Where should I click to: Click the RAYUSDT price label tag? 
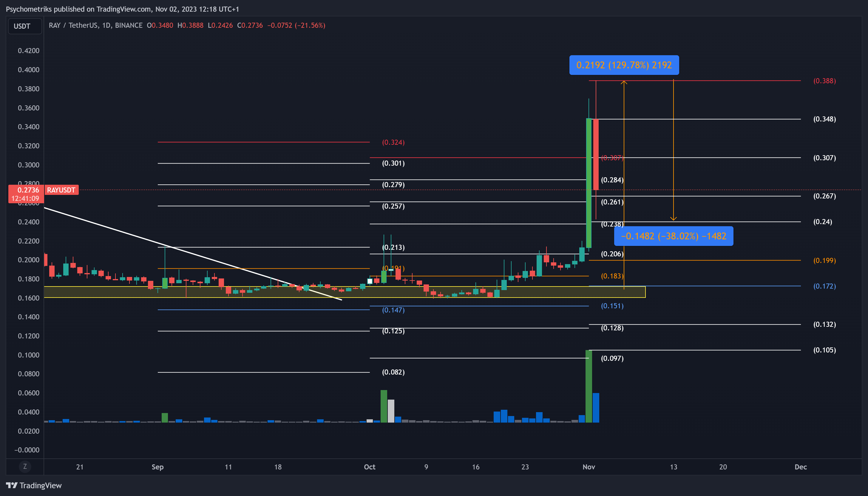[x=61, y=190]
